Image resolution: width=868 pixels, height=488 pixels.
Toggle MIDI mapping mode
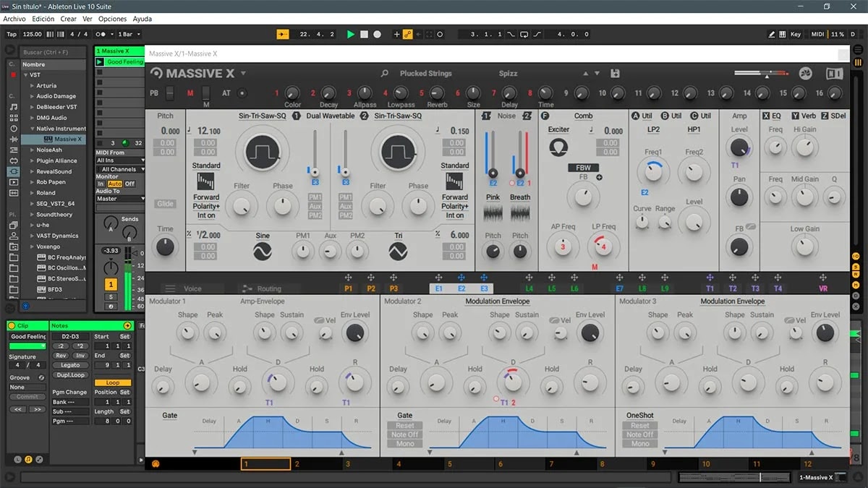pyautogui.click(x=817, y=34)
